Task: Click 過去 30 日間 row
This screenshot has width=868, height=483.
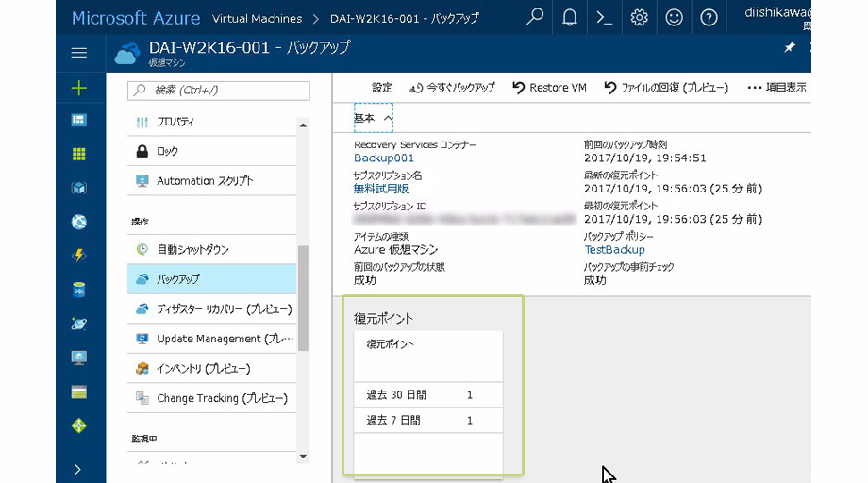Action: pyautogui.click(x=428, y=394)
